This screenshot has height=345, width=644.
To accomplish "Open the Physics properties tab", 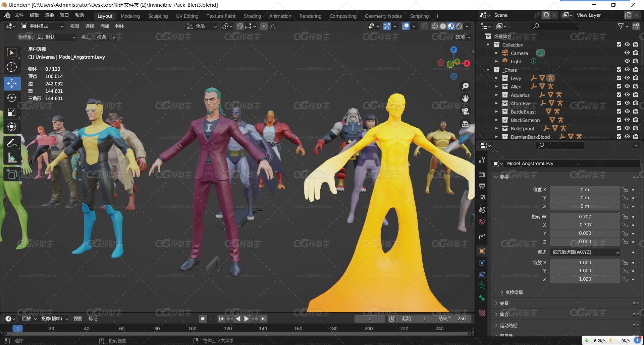I will coord(482,263).
